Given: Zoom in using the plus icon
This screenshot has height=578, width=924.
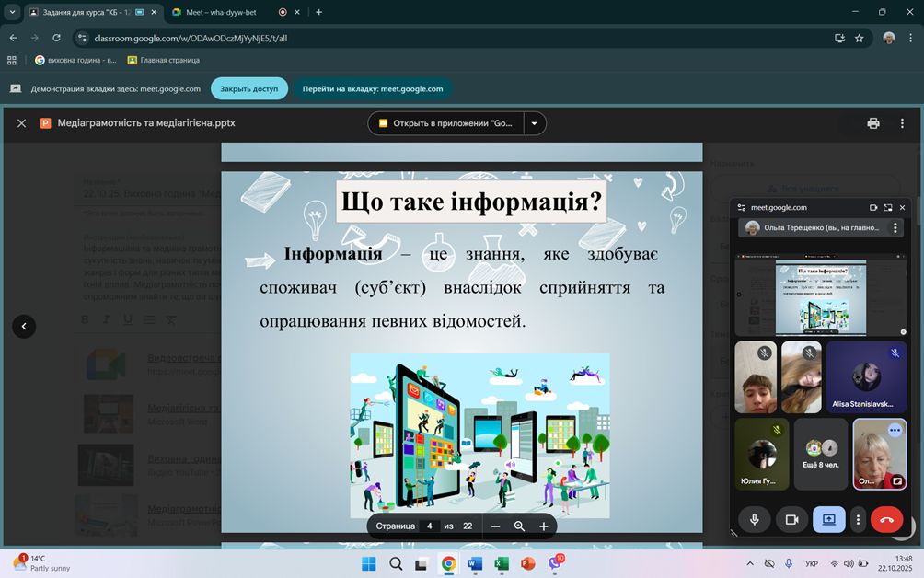Looking at the screenshot, I should pyautogui.click(x=543, y=526).
